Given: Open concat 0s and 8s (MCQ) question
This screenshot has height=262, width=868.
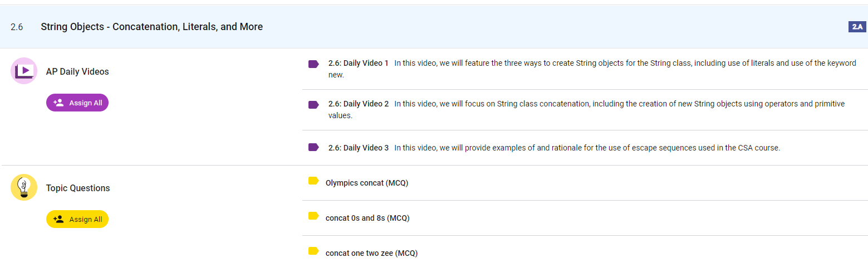Looking at the screenshot, I should click(x=367, y=218).
